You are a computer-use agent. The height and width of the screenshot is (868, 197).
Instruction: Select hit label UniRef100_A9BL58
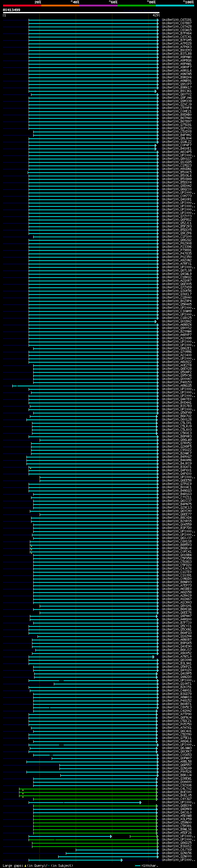[176, 762]
